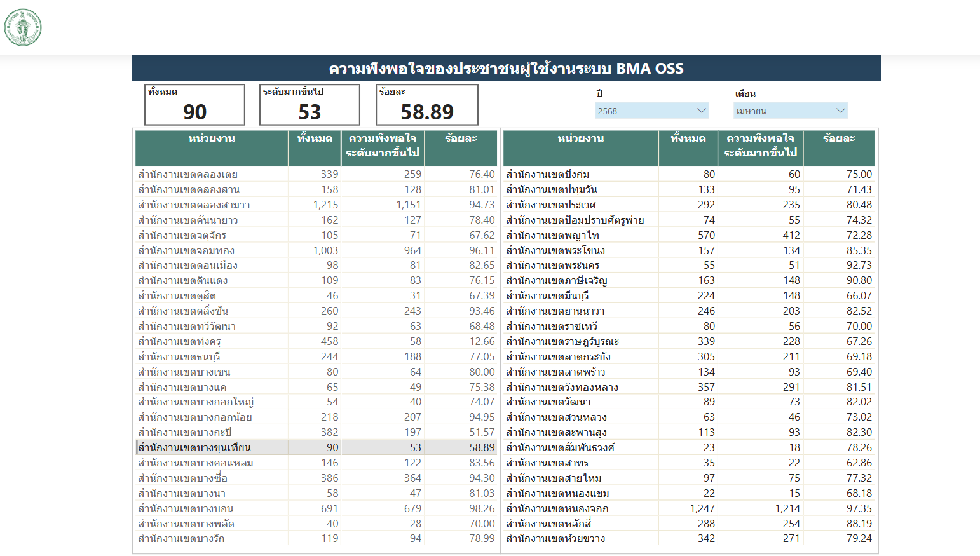The height and width of the screenshot is (556, 980).
Task: Open the เดือน เมษายน month dropdown
Action: click(x=791, y=111)
